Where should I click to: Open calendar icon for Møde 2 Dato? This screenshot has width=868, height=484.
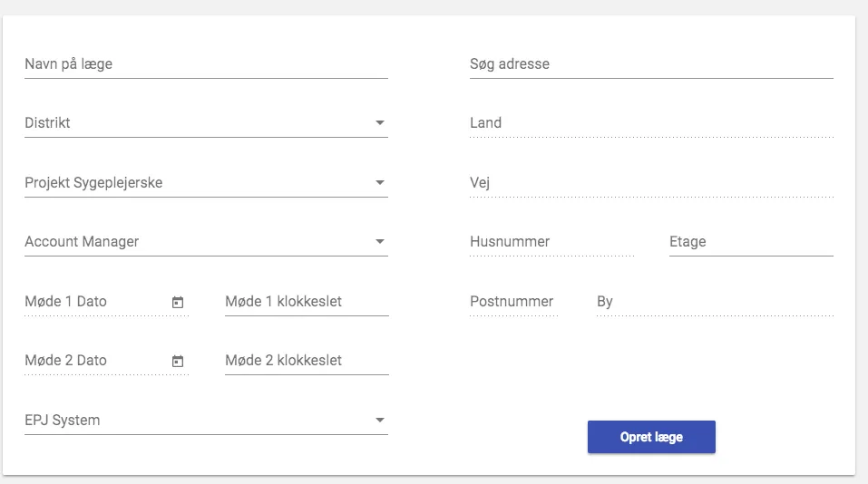tap(178, 361)
